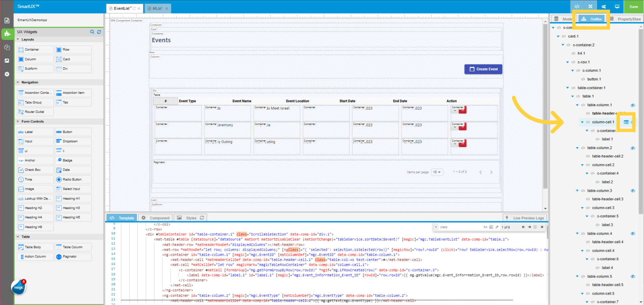Click inside the class search input field
The image size is (644, 305).
click(x=460, y=227)
